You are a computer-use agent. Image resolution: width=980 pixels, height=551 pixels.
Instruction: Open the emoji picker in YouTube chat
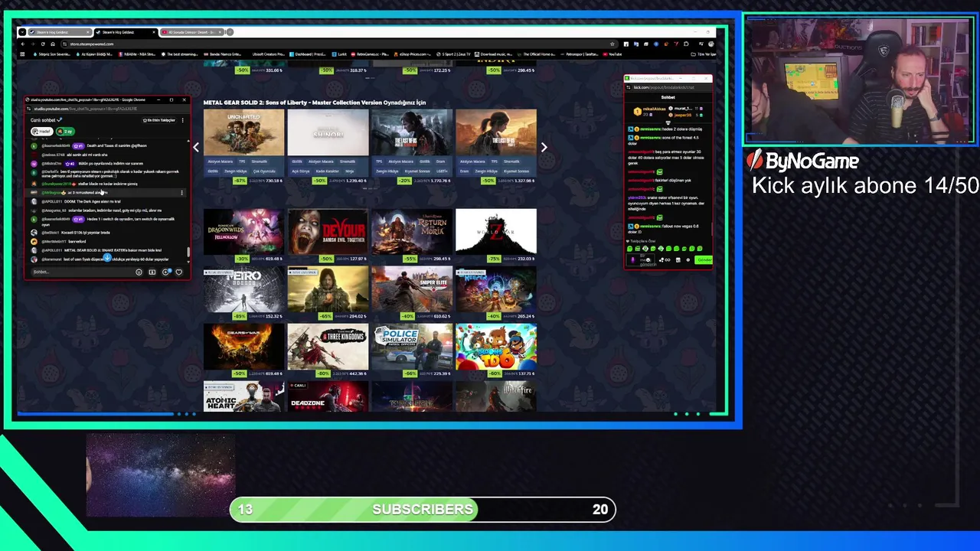click(x=139, y=272)
